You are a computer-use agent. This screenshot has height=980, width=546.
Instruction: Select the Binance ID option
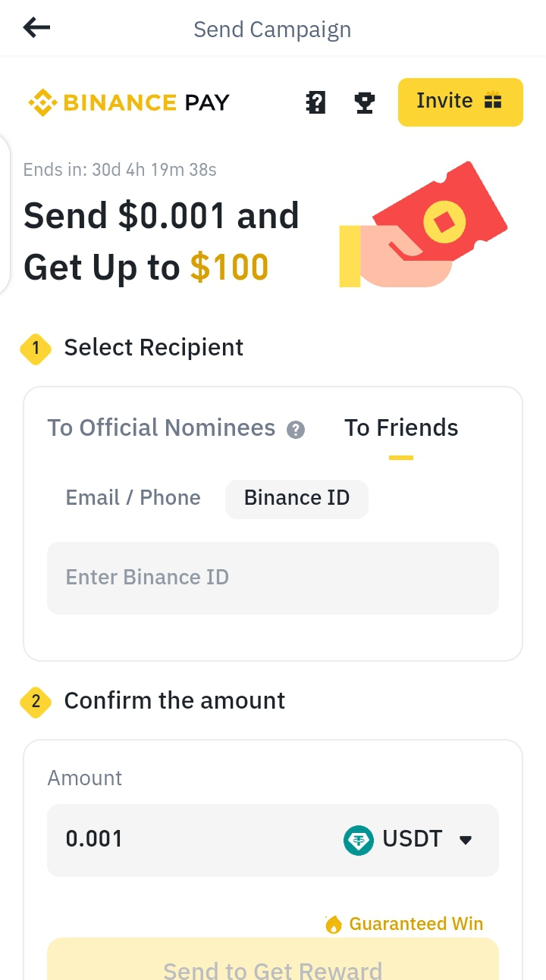click(x=297, y=499)
